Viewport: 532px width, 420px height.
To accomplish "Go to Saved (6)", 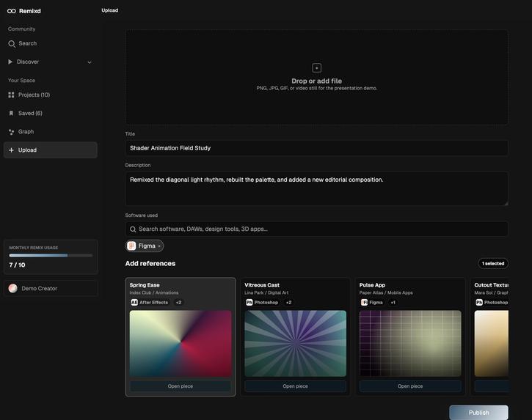I will [51, 113].
